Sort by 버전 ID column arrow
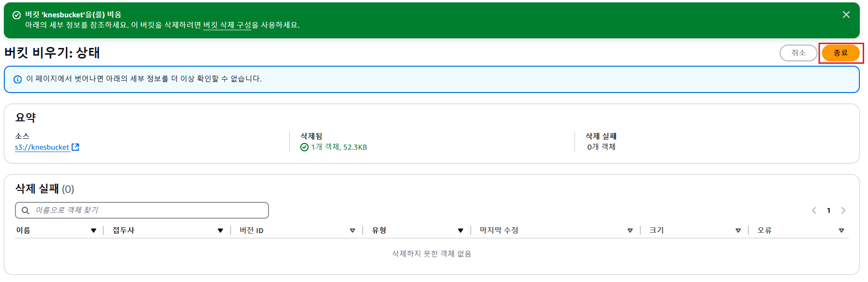The image size is (868, 282). click(x=353, y=231)
